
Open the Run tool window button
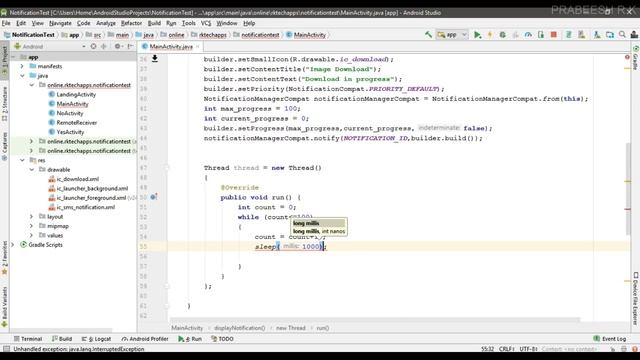(190, 339)
